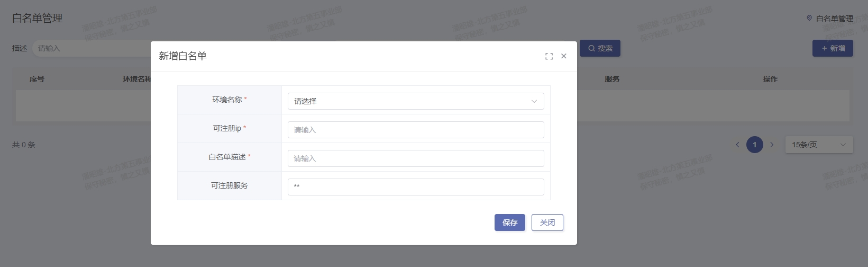This screenshot has width=868, height=267.
Task: Expand the dialog to fullscreen
Action: tap(549, 56)
